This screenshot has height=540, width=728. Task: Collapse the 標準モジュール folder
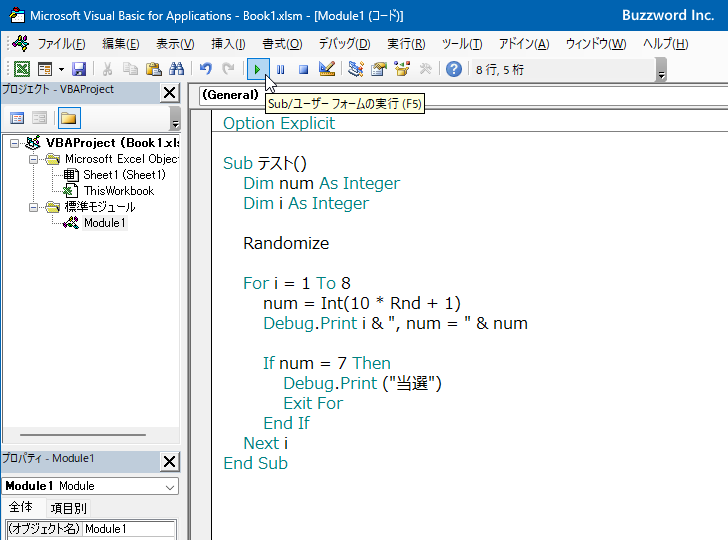coord(33,207)
